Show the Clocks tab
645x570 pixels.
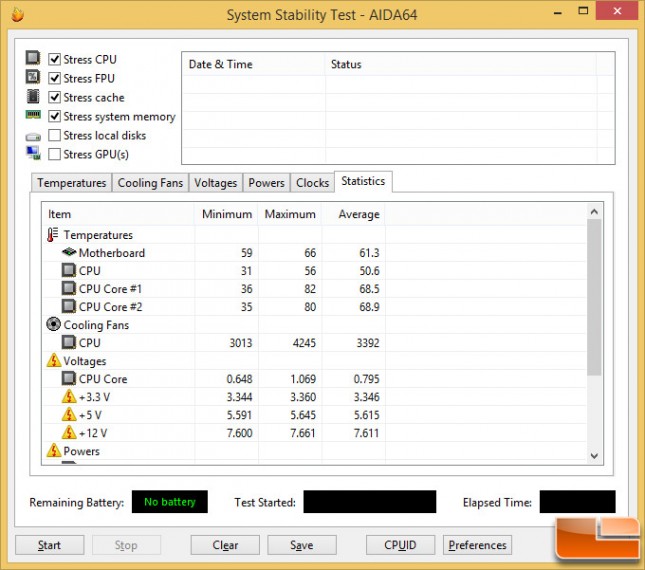tap(312, 183)
